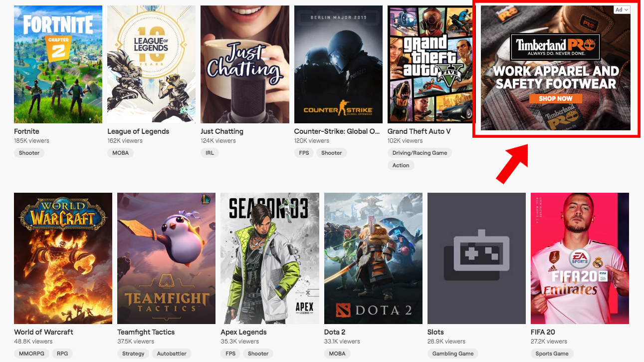Image resolution: width=644 pixels, height=362 pixels.
Task: Open the Fortnite cover art thumbnail
Action: tap(58, 64)
